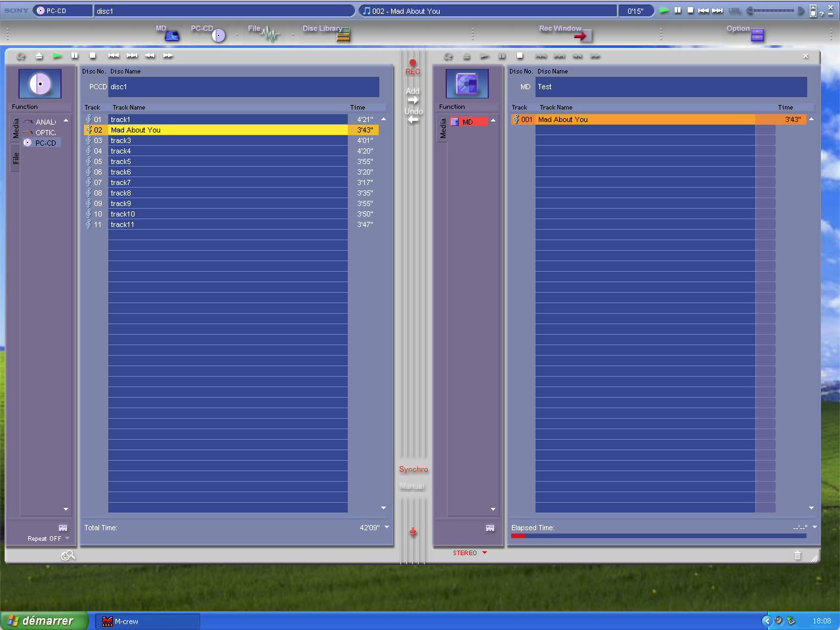Go to previous track in PC-CD panel
Screen dimensions: 840x630
pyautogui.click(x=114, y=56)
